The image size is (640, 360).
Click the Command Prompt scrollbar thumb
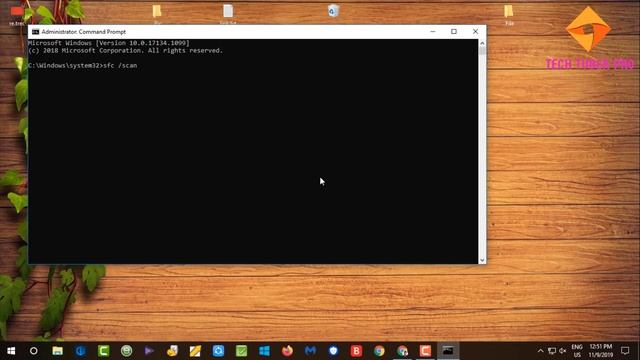[482, 51]
